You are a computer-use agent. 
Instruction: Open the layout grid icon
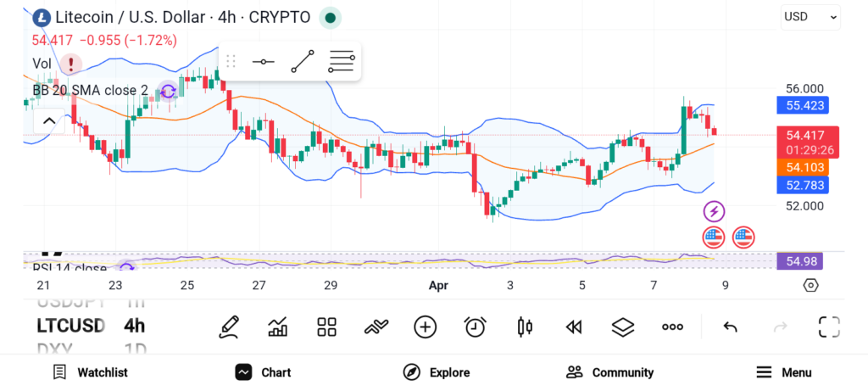click(x=326, y=327)
